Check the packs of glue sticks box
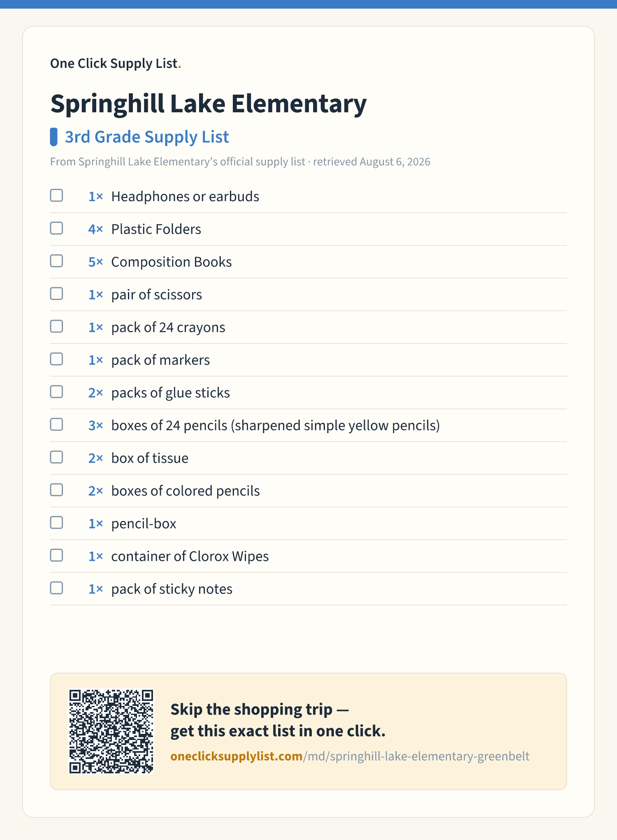 [56, 392]
